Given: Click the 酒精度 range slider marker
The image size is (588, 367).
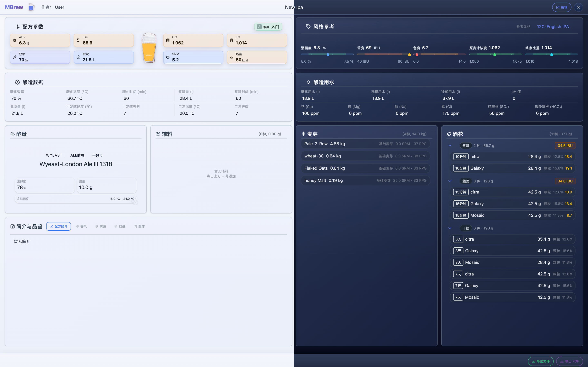Looking at the screenshot, I should click(328, 54).
